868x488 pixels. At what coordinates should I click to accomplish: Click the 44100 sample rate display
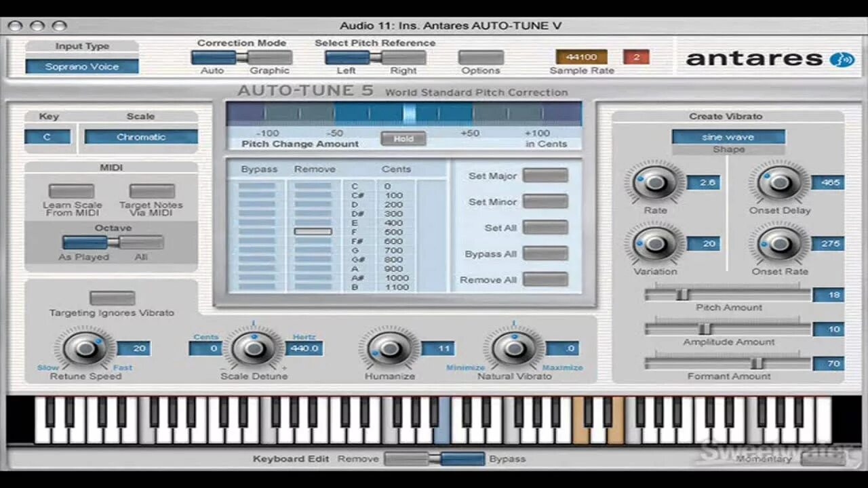tap(581, 57)
